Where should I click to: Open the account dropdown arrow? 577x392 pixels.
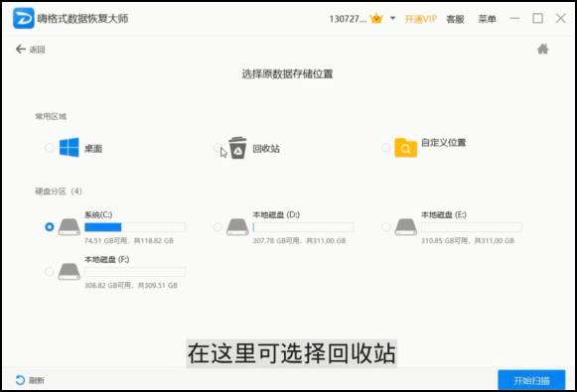(392, 18)
